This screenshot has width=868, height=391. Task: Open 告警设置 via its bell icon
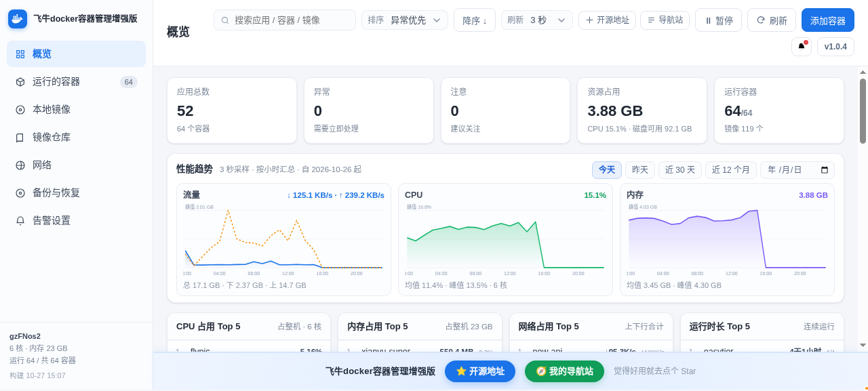pos(20,221)
